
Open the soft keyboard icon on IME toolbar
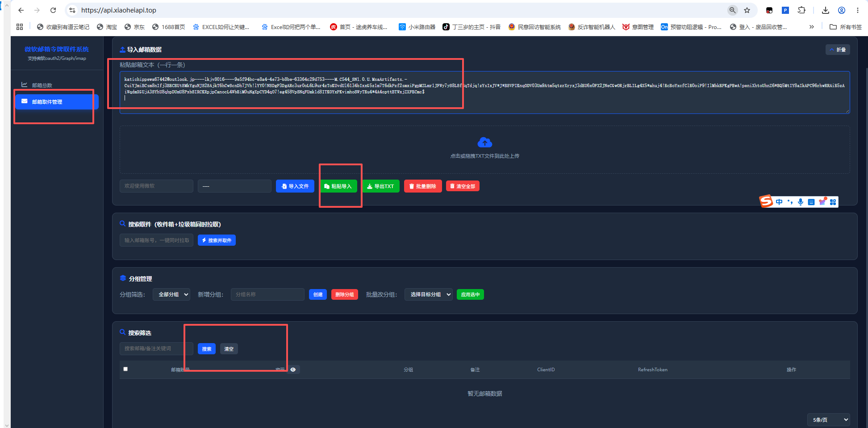point(811,202)
